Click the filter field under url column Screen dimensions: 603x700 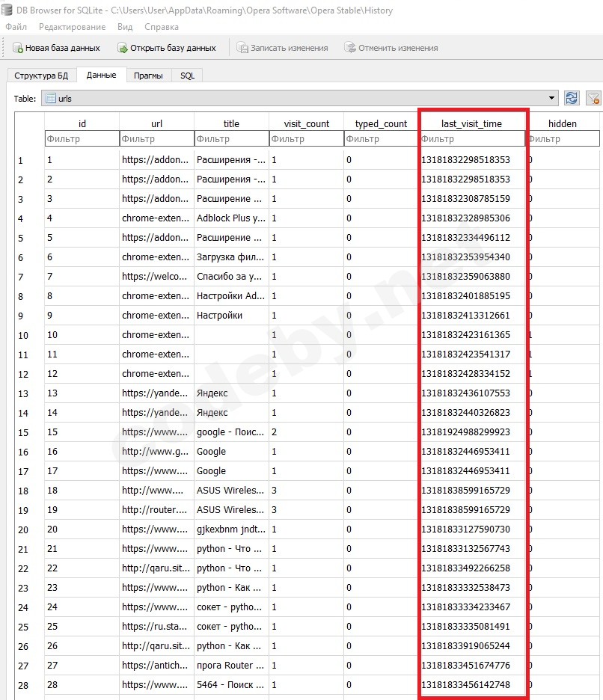tap(156, 138)
